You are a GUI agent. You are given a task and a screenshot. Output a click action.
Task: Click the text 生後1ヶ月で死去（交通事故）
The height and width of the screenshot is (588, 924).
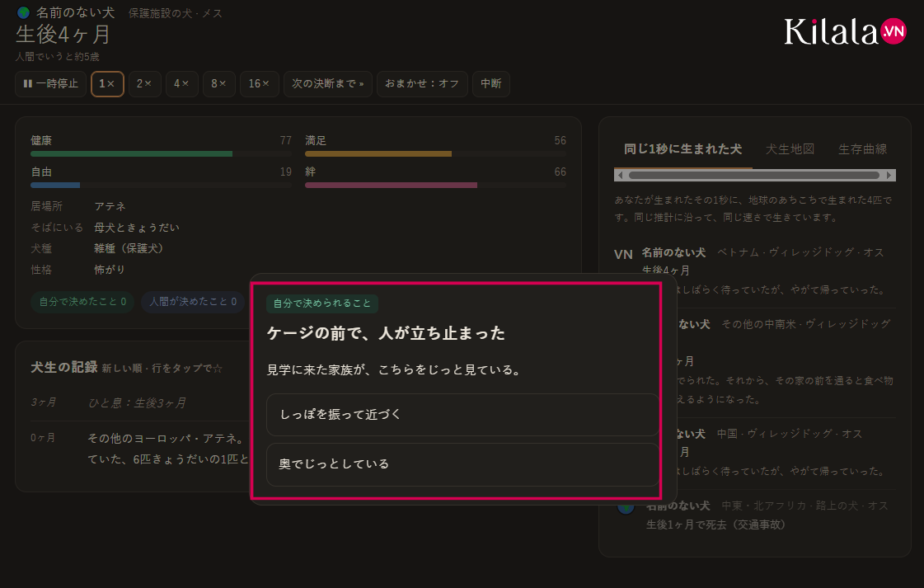(x=716, y=524)
